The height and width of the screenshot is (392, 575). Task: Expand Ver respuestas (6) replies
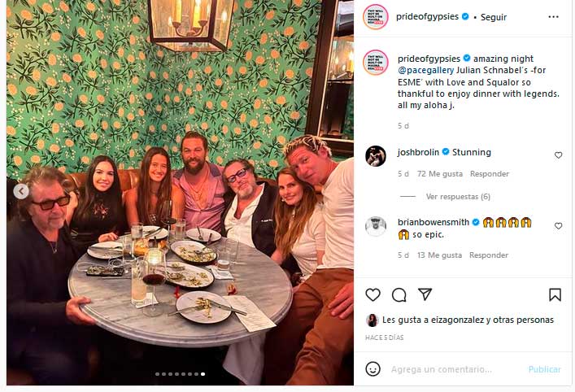pyautogui.click(x=458, y=196)
